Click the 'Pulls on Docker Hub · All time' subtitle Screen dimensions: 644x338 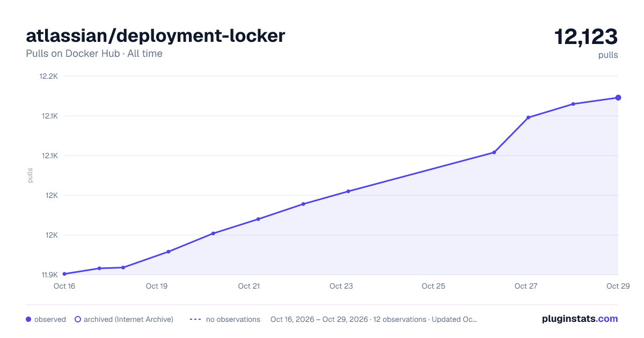click(94, 54)
